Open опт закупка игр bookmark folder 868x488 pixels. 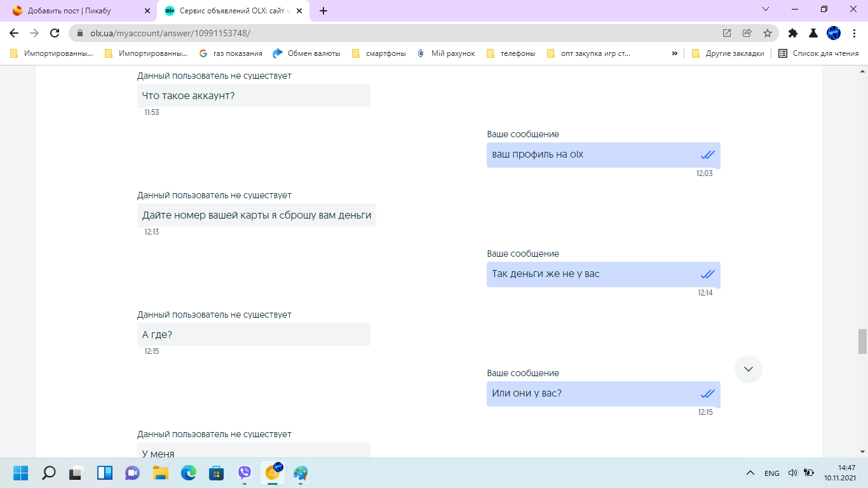pyautogui.click(x=589, y=53)
